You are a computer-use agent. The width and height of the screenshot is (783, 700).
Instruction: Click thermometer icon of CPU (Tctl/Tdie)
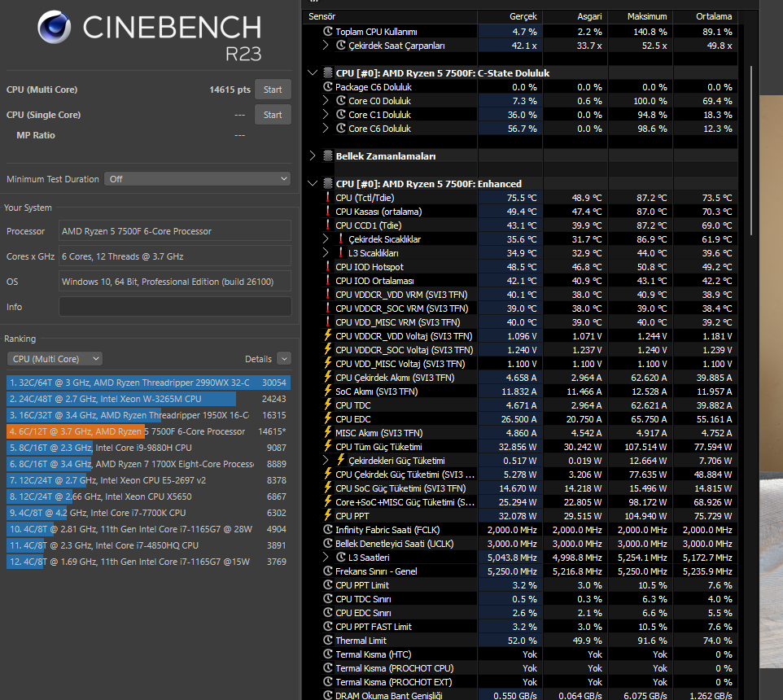click(x=328, y=198)
